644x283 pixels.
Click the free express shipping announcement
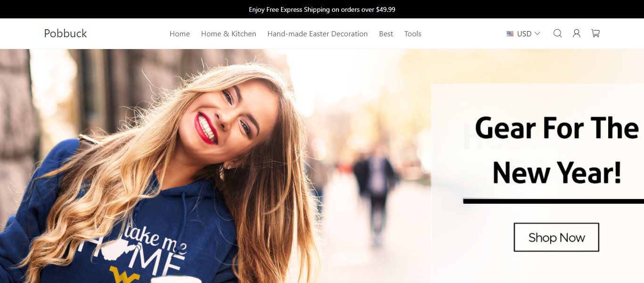coord(322,9)
